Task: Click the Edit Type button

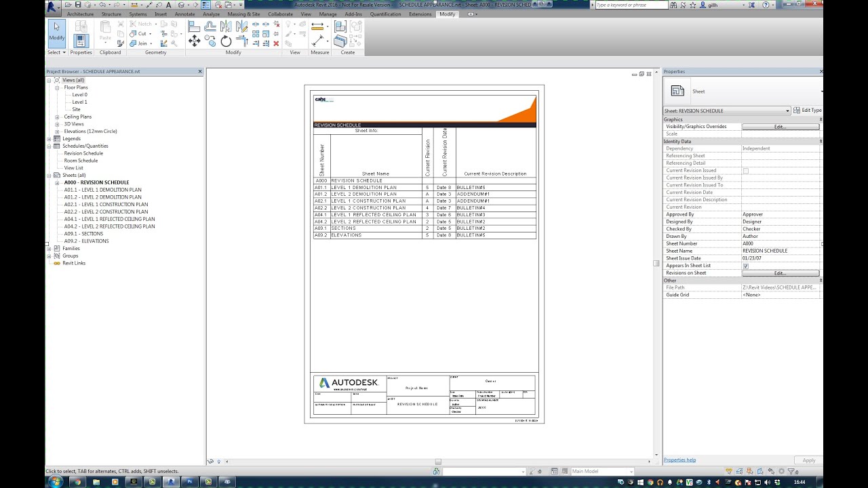Action: tap(807, 110)
